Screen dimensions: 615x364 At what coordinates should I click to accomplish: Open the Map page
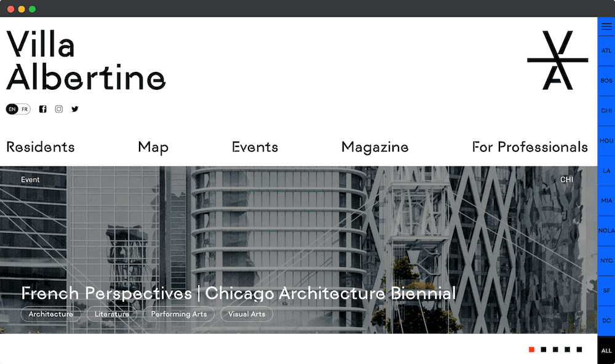tap(153, 148)
